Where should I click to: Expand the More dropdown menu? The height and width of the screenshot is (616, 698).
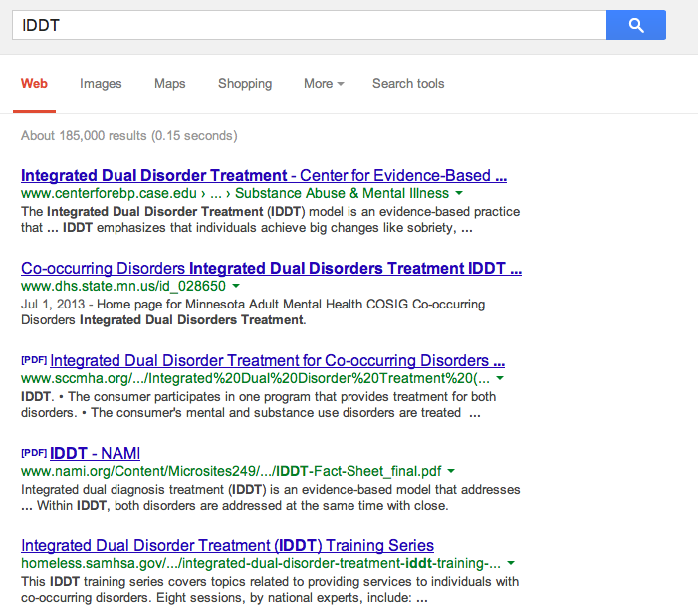click(x=324, y=84)
